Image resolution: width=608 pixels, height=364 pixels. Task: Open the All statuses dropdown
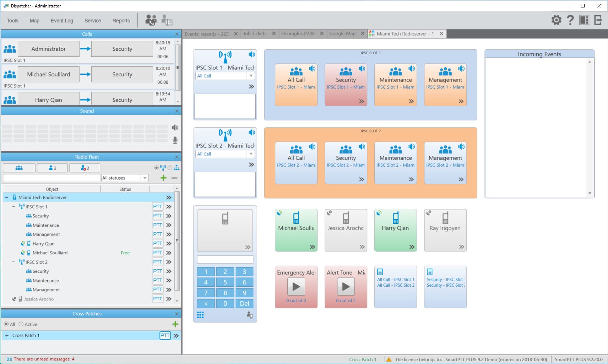click(x=145, y=178)
